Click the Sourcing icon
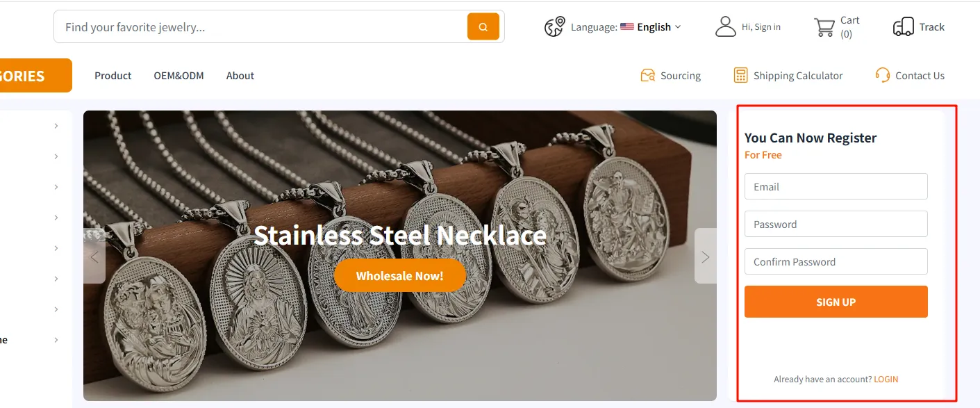 (647, 75)
